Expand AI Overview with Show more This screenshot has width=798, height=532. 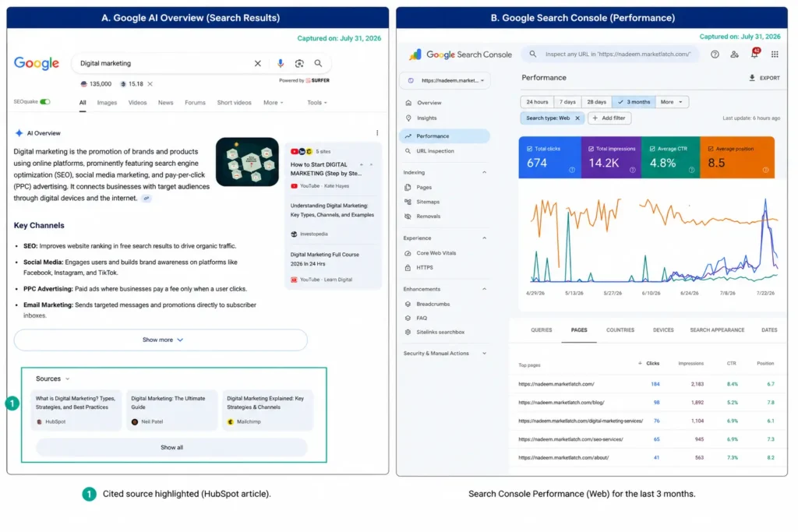point(161,340)
